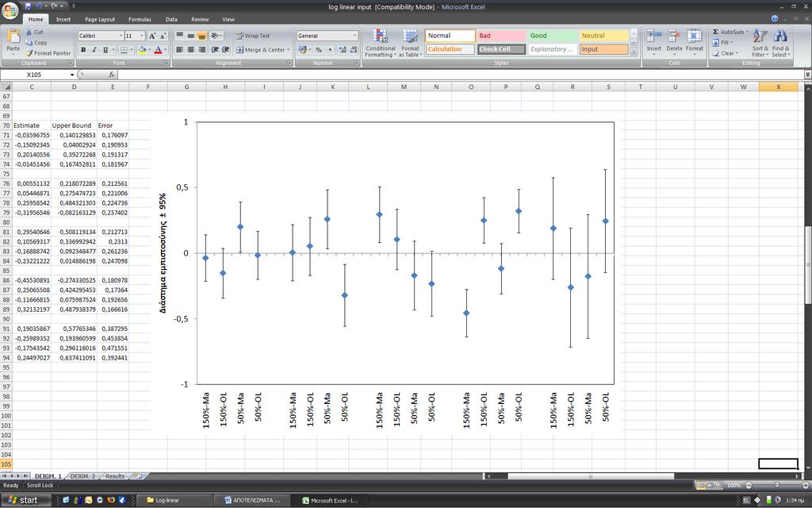Open the Font name combo box
This screenshot has height=508, width=812.
tap(101, 36)
